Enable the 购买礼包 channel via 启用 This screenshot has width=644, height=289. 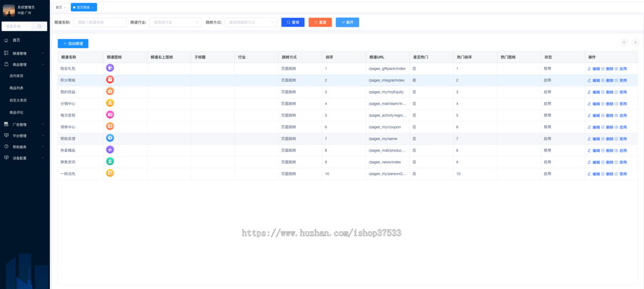coord(621,69)
